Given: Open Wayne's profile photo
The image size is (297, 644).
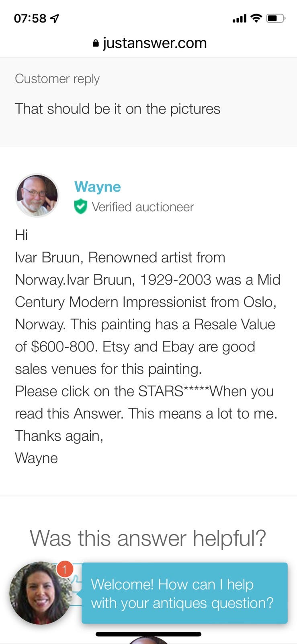Looking at the screenshot, I should pos(37,196).
